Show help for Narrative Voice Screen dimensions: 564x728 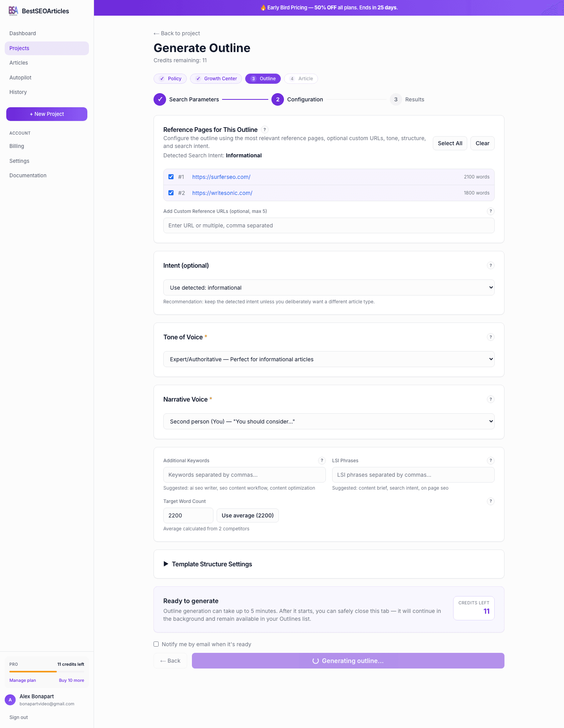(490, 399)
